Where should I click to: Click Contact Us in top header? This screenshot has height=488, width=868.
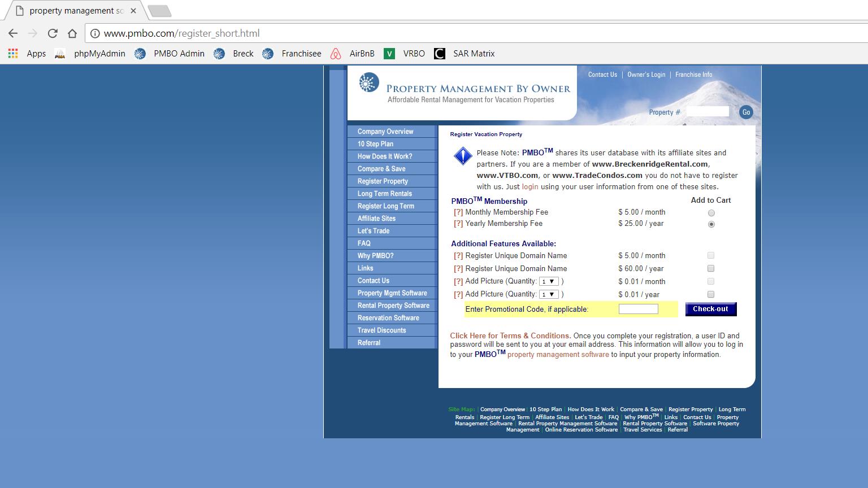(x=602, y=75)
